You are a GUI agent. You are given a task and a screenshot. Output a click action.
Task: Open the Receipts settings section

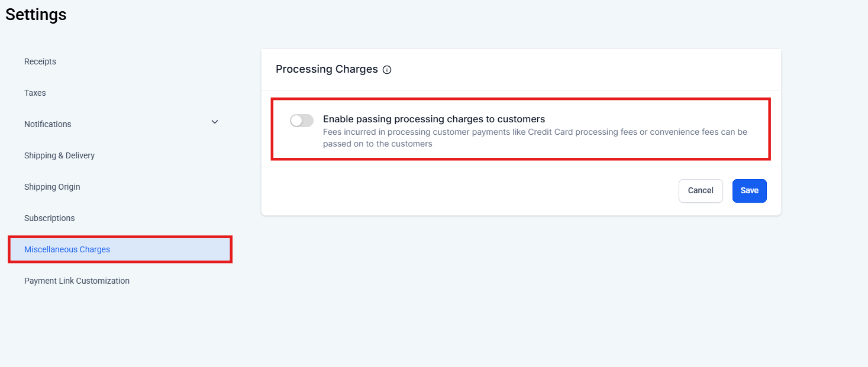(x=40, y=61)
